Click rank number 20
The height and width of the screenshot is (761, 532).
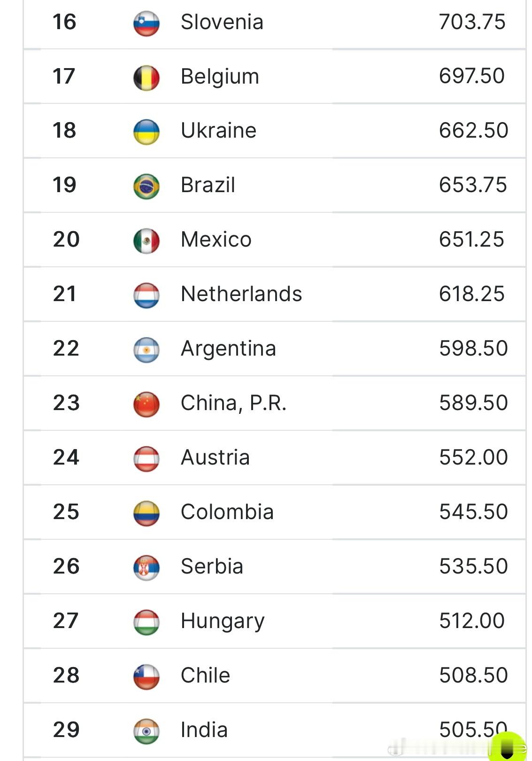(66, 239)
